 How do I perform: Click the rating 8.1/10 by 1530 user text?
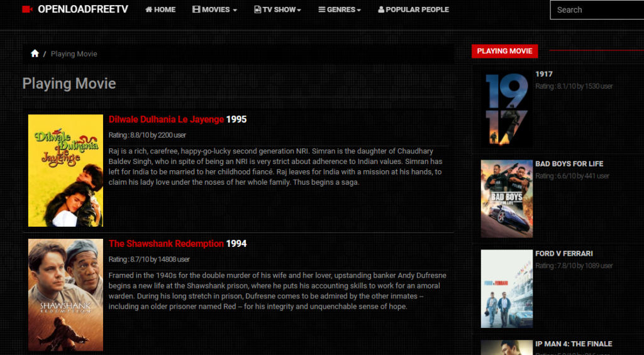tap(574, 86)
